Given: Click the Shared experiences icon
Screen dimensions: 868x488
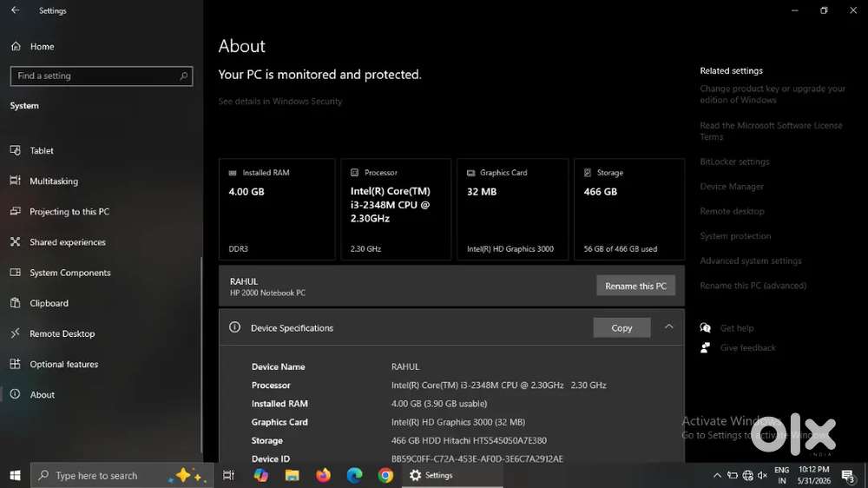Looking at the screenshot, I should click(x=15, y=241).
